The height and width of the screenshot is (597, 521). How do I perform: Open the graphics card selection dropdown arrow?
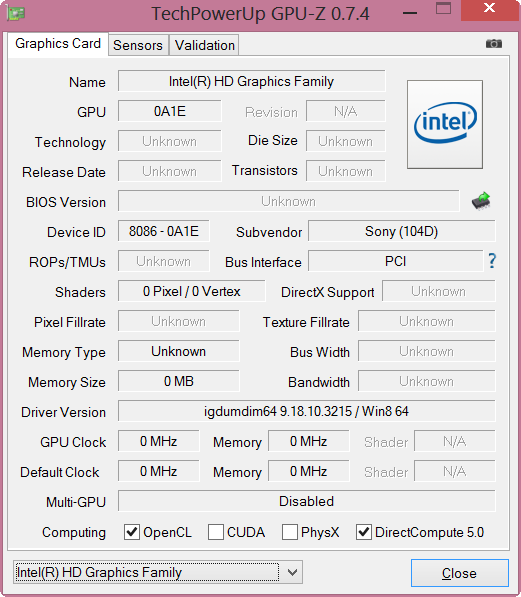coord(292,572)
